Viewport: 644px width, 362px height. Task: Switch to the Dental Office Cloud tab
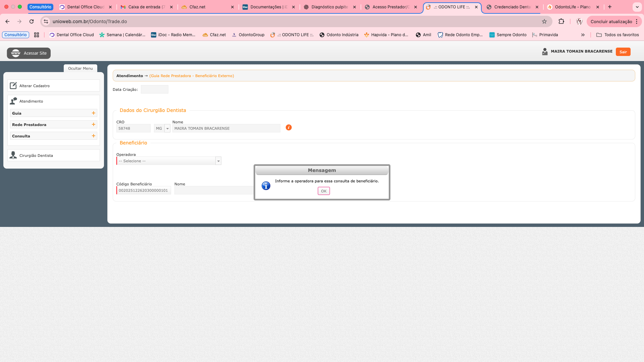coord(86,7)
